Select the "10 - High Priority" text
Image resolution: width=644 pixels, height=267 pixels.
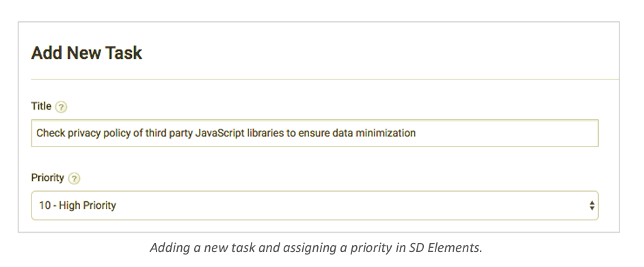tap(77, 205)
